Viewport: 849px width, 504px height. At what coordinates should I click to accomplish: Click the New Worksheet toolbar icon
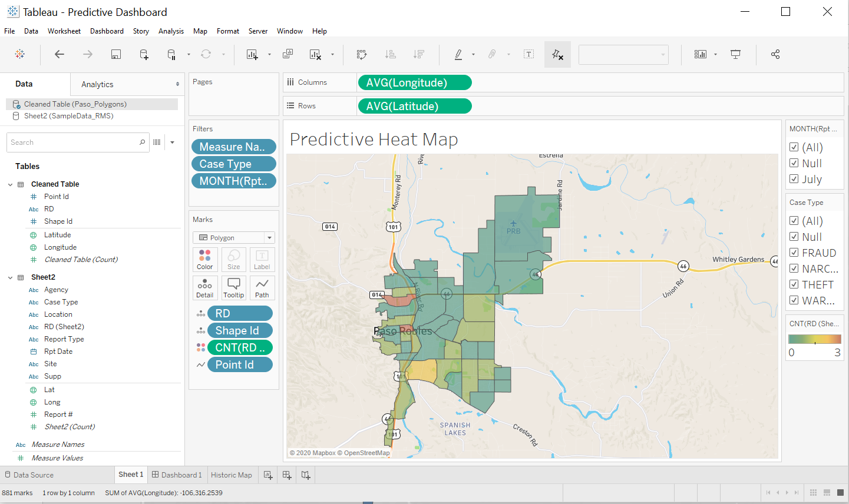[252, 54]
